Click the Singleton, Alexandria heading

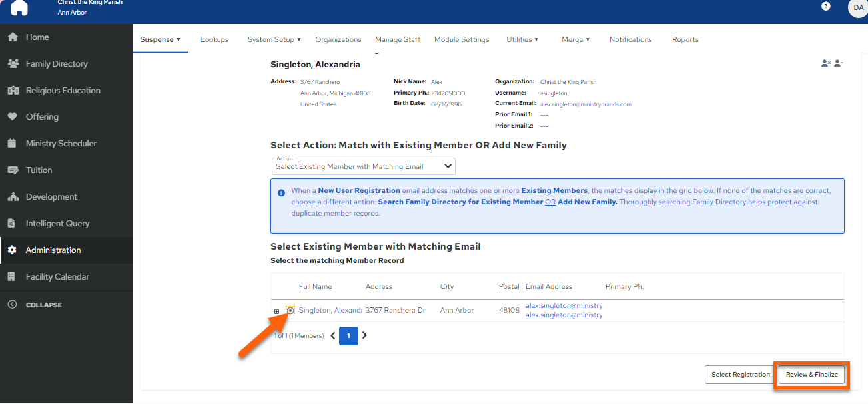tap(315, 65)
